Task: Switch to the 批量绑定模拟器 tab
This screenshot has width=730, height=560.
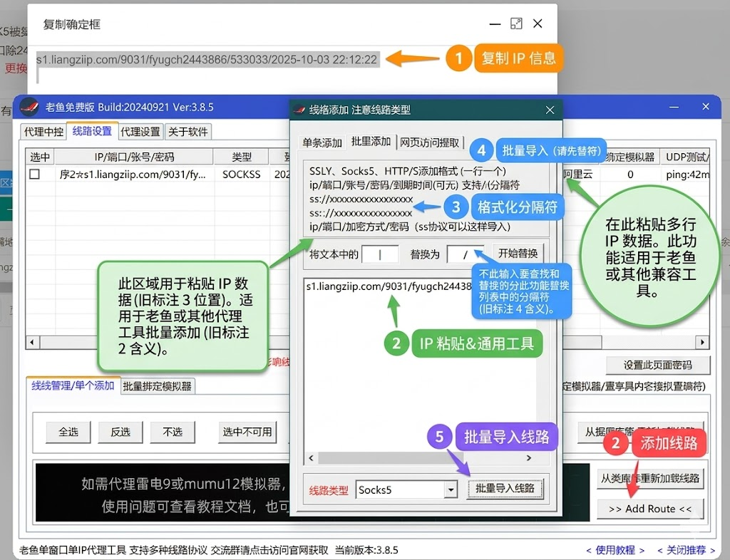Action: (157, 386)
